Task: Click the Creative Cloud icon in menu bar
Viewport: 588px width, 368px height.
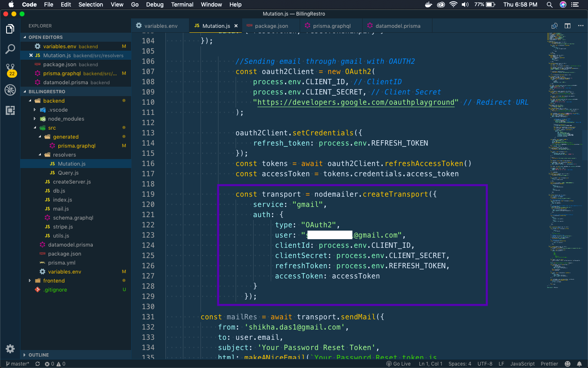Action: coord(441,4)
